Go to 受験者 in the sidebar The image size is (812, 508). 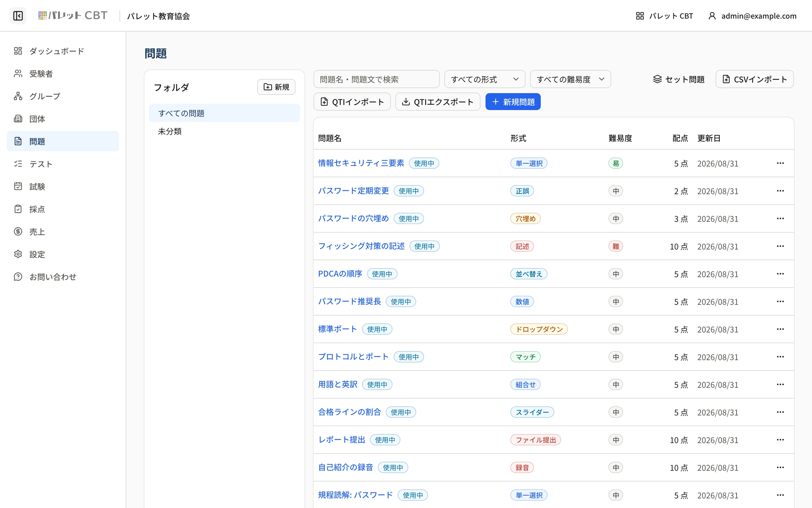pos(63,74)
